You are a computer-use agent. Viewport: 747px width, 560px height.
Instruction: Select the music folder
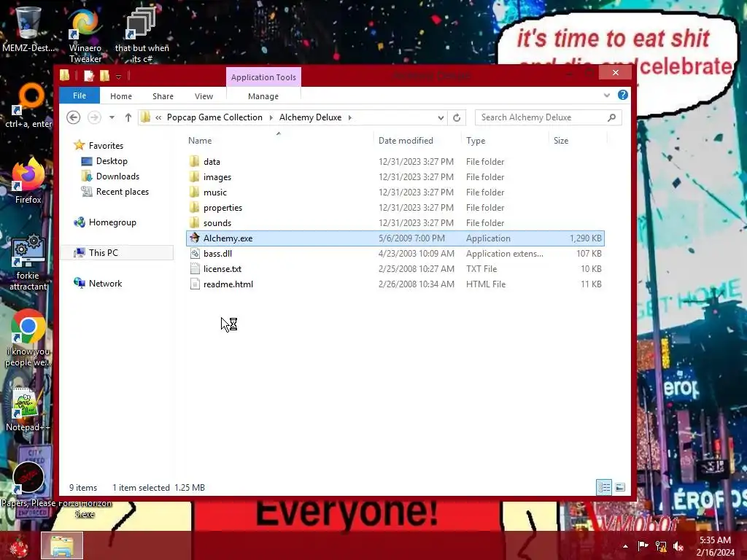tap(395, 192)
